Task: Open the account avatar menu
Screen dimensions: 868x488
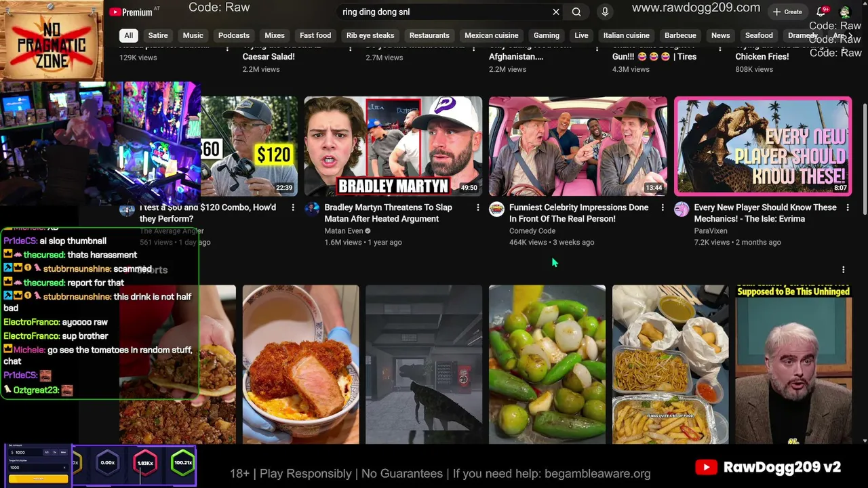Action: [x=845, y=12]
